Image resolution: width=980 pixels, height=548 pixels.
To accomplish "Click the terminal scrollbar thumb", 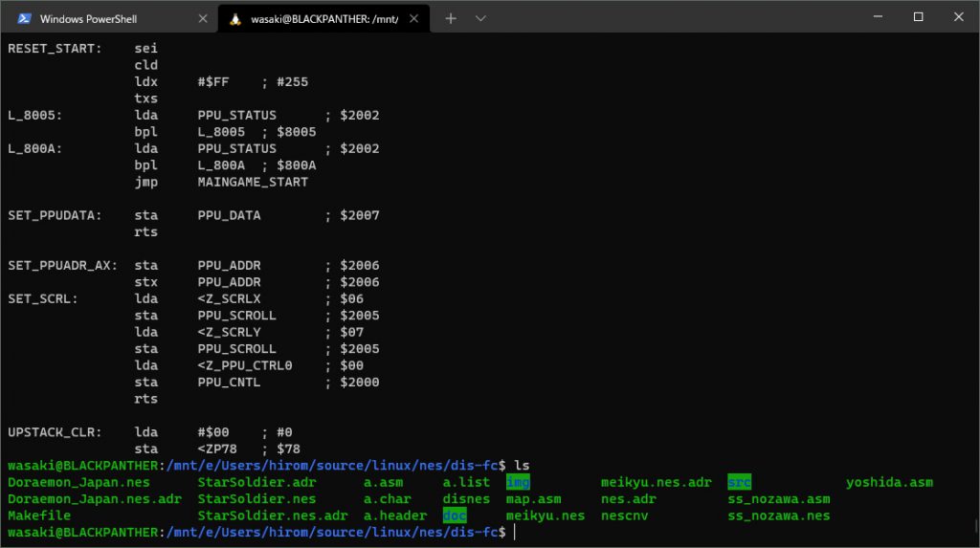I will [x=975, y=525].
